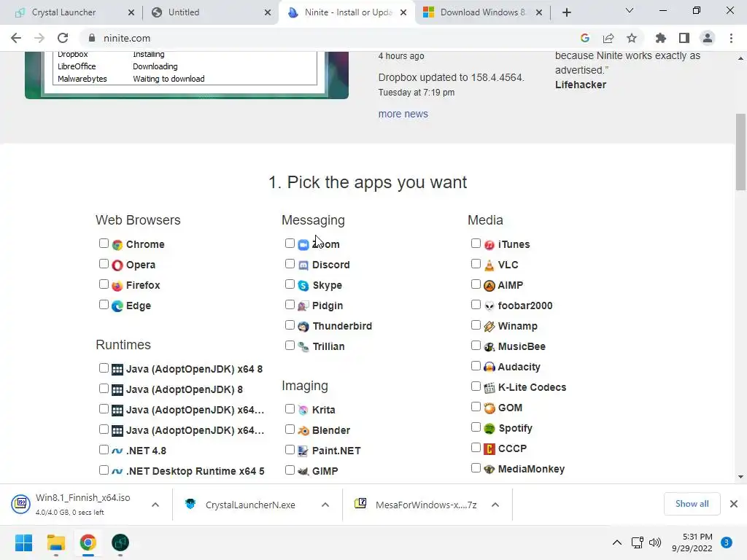This screenshot has height=560, width=747.
Task: Open the notification center badge
Action: 727,542
